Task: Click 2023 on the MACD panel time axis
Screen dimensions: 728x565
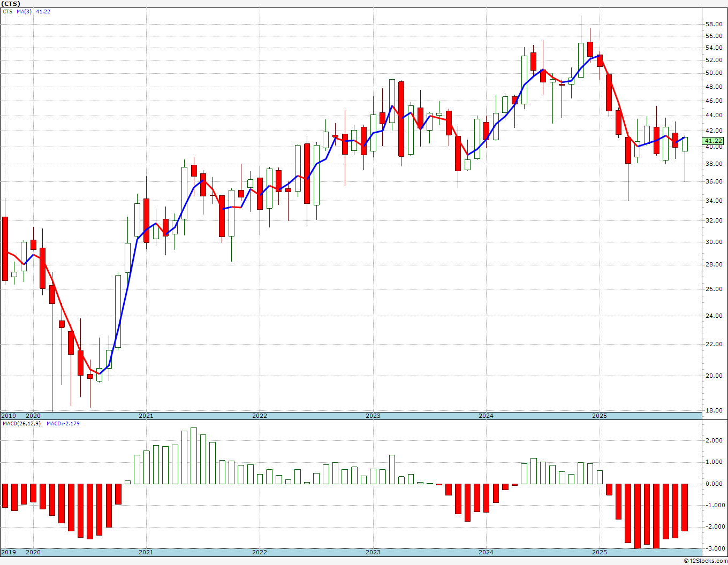Action: [x=373, y=552]
